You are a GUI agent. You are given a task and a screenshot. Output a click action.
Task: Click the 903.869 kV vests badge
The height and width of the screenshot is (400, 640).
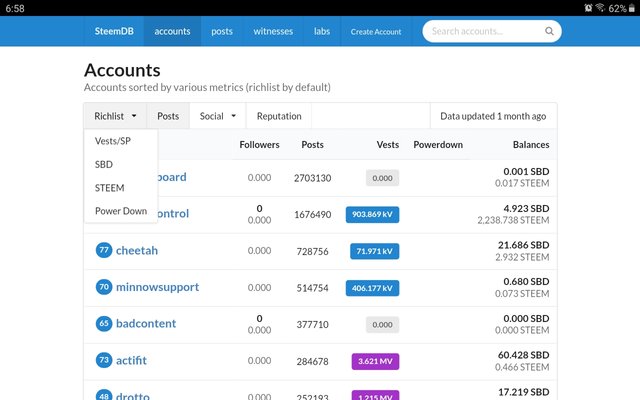[372, 214]
